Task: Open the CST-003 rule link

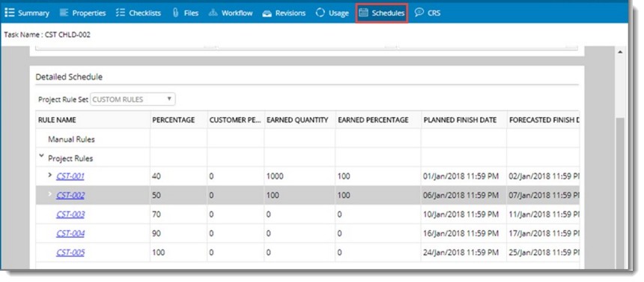Action: pos(70,214)
